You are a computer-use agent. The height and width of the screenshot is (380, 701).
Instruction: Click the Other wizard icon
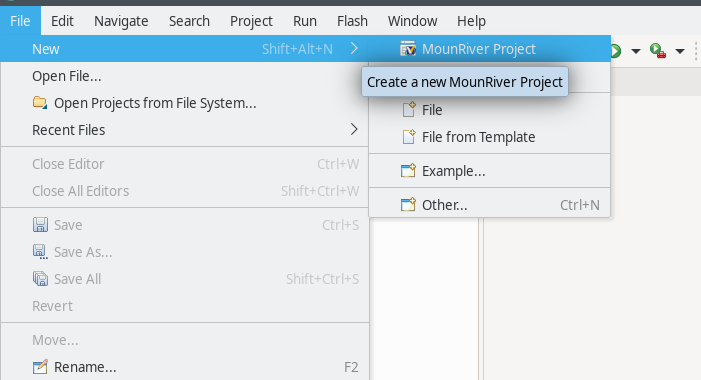coord(408,205)
